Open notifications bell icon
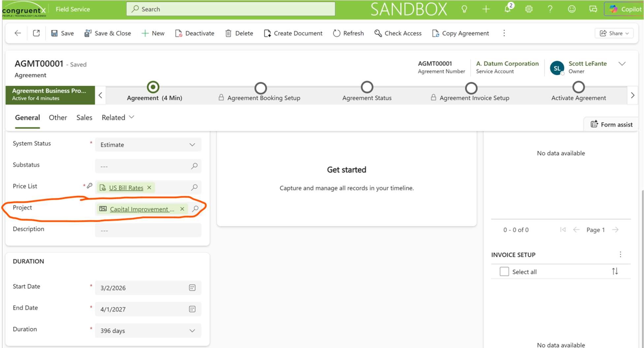Viewport: 644px width, 348px height. (507, 9)
